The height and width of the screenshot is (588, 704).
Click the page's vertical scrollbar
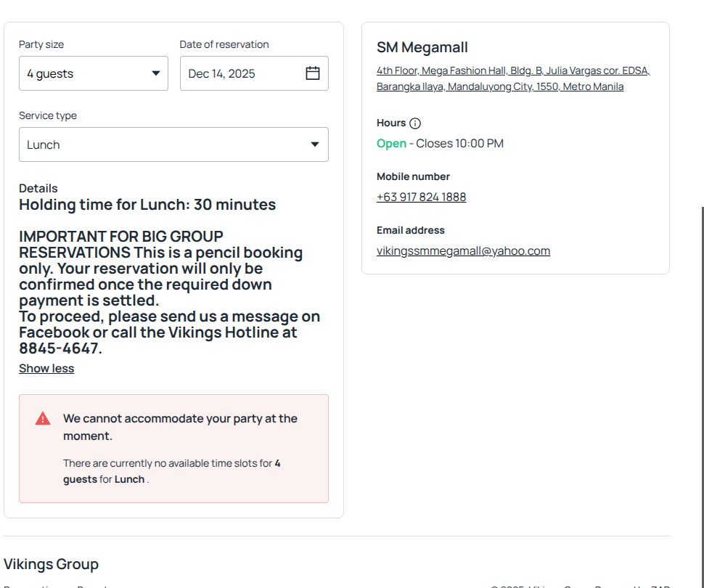pos(701,363)
